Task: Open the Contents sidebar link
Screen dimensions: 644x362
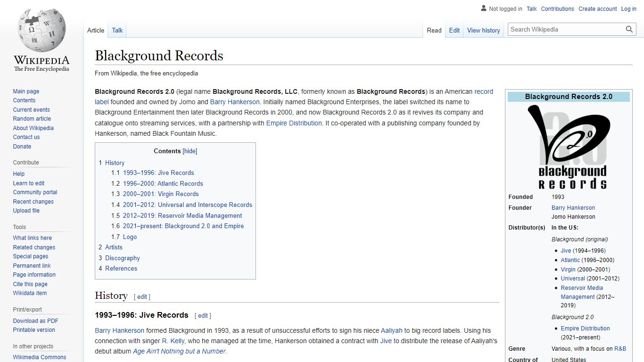Action: [x=24, y=100]
